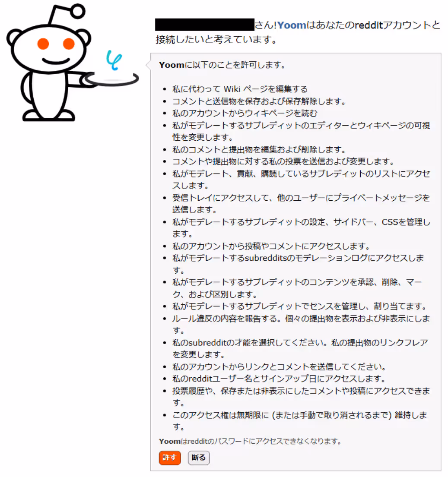Click the orange 許す allow button
The image size is (448, 477).
tap(170, 458)
